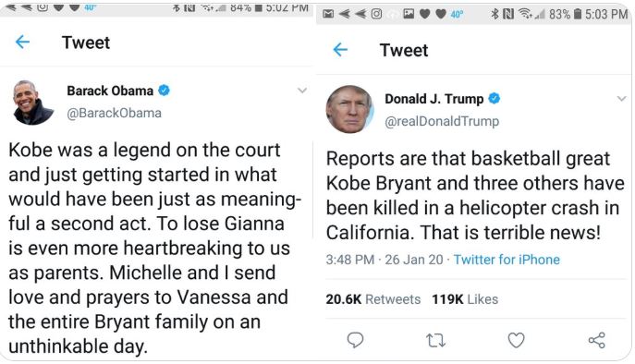Click the Instagram icon in right status bar
This screenshot has height=364, width=635.
click(376, 14)
